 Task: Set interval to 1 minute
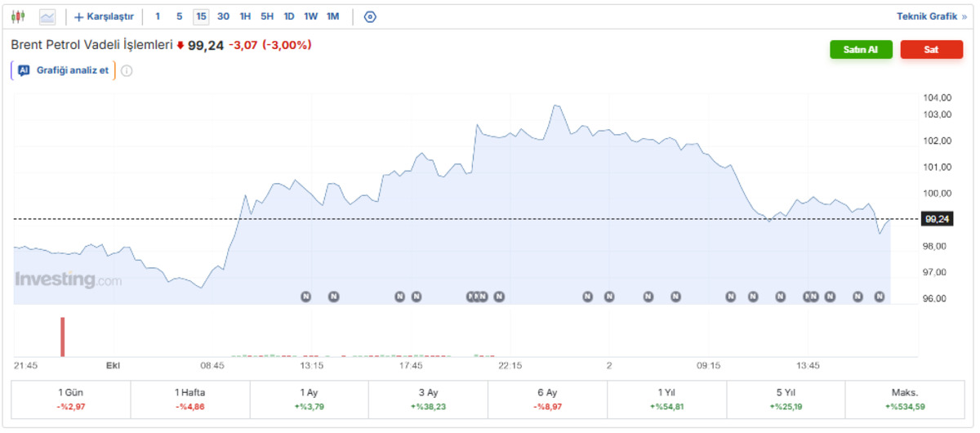tap(158, 16)
